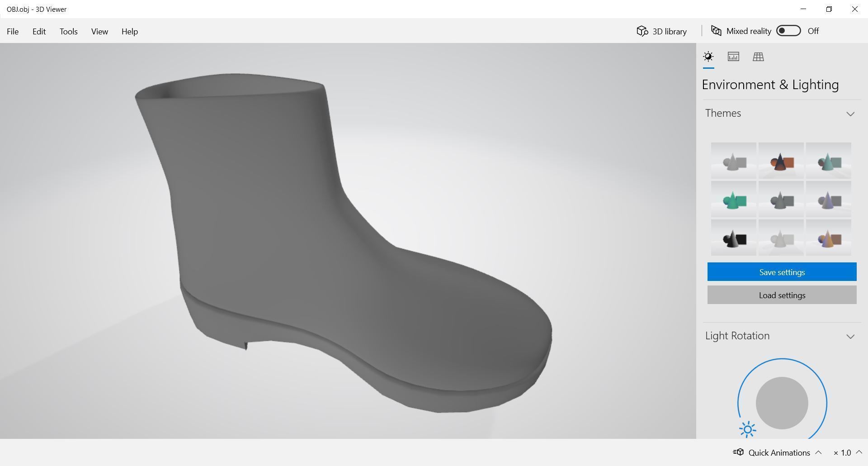
Task: Click the sun handle on the light rotation dial
Action: click(747, 429)
